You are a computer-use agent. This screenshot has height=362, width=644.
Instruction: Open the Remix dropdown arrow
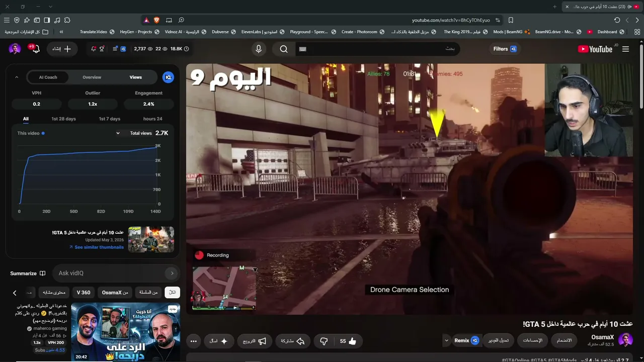(x=446, y=341)
